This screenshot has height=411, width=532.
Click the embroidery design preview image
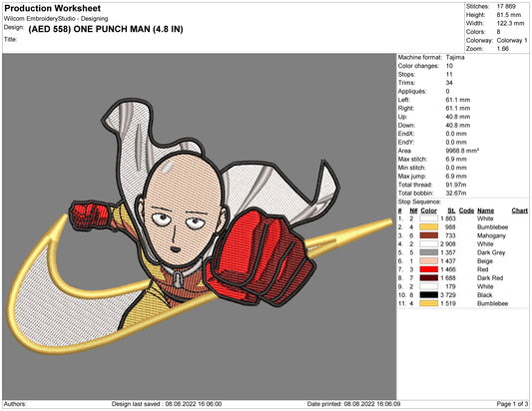pyautogui.click(x=200, y=226)
